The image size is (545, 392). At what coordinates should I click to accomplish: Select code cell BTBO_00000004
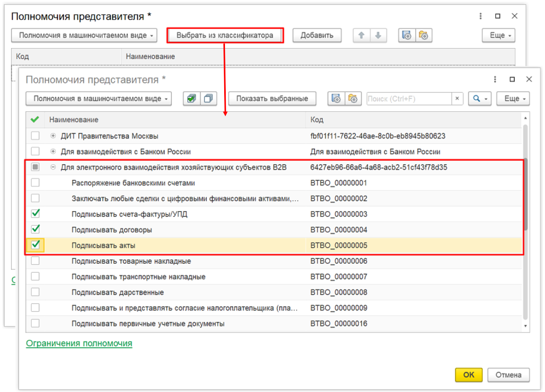[339, 230]
